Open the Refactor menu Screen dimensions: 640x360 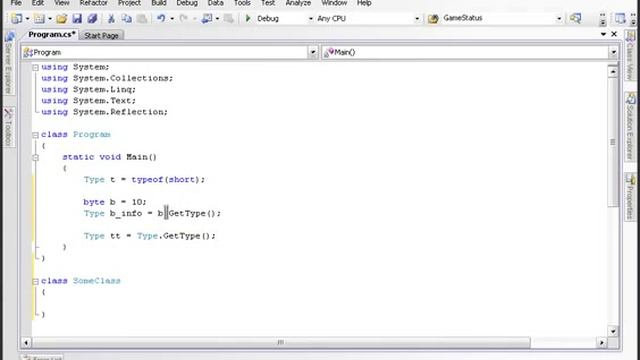click(93, 3)
